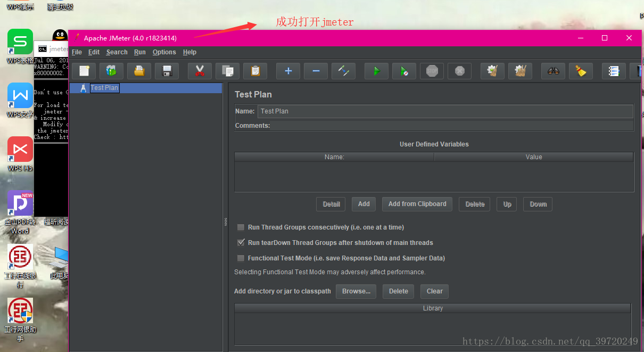Open the WPS文字 desktop shortcut
The width and height of the screenshot is (644, 352).
pyautogui.click(x=20, y=100)
